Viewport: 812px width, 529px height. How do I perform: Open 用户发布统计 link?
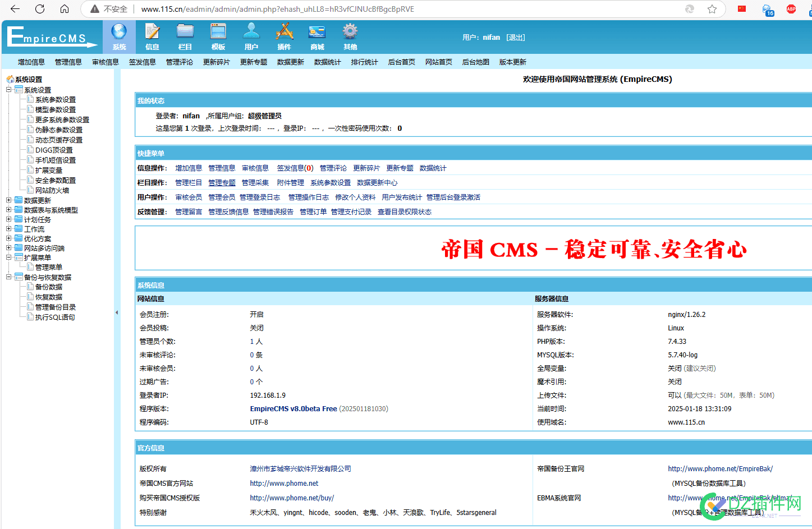pyautogui.click(x=402, y=197)
